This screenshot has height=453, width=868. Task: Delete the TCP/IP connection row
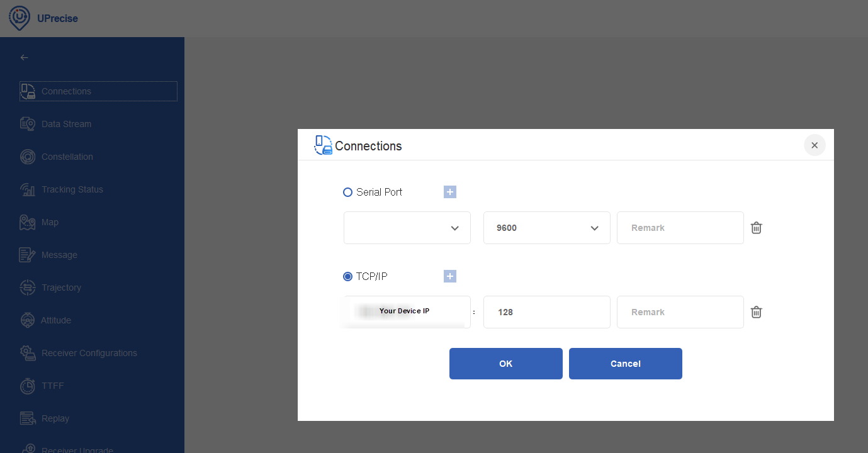pos(757,312)
